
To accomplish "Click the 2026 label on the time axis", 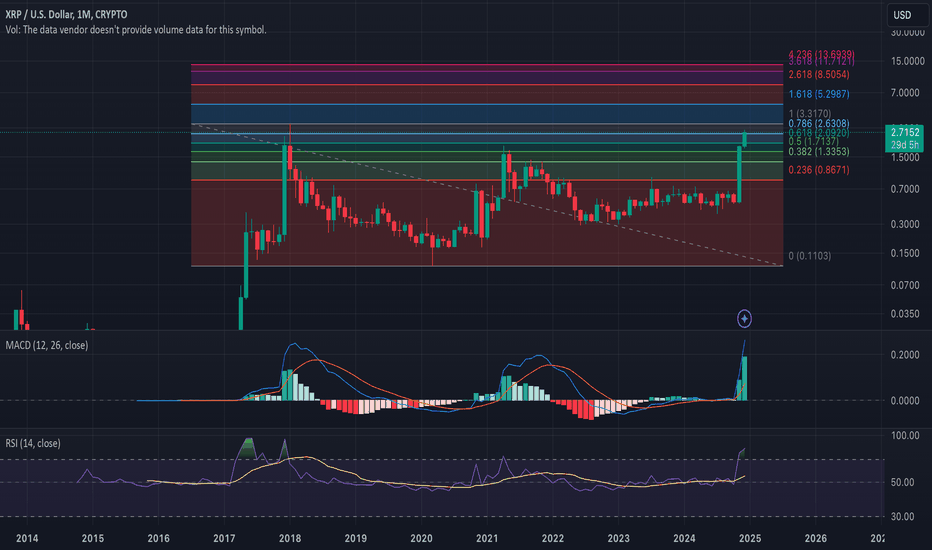I will coord(816,538).
